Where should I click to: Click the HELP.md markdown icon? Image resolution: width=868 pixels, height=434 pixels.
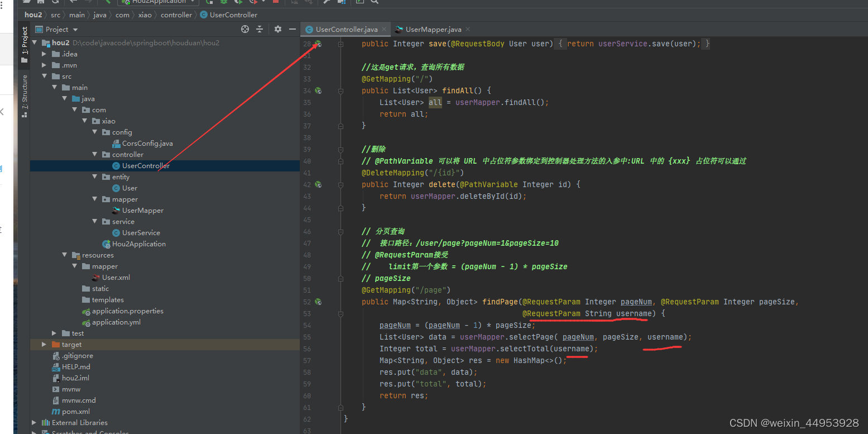click(x=56, y=367)
